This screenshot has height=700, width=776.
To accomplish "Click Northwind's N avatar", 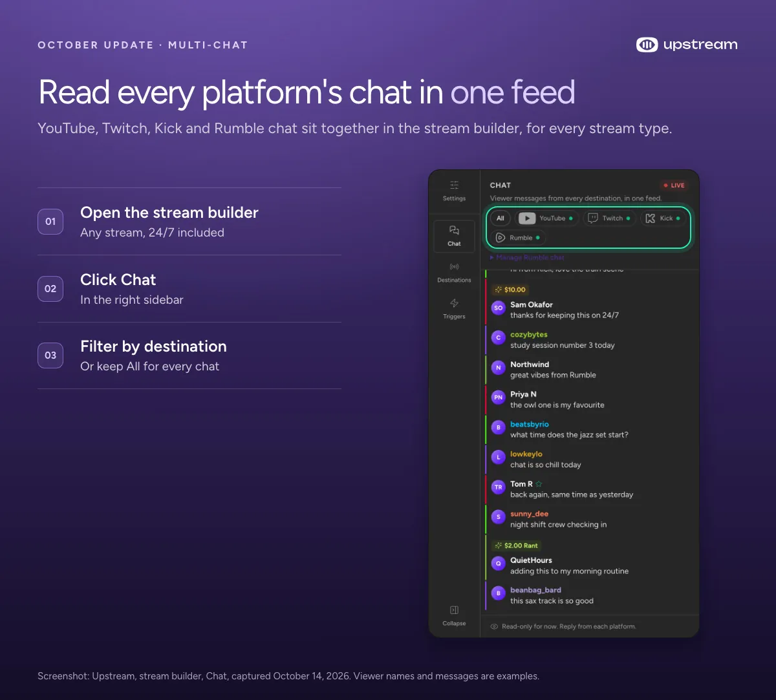I will point(498,368).
